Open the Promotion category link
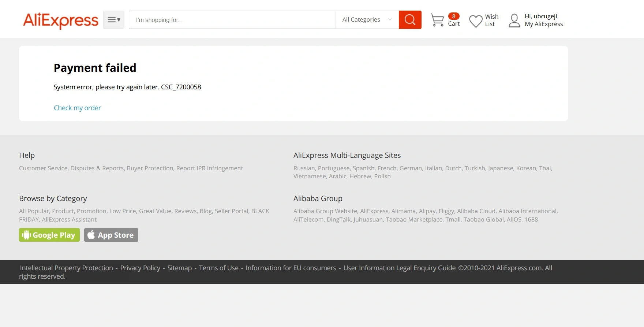The width and height of the screenshot is (644, 327). (x=91, y=211)
